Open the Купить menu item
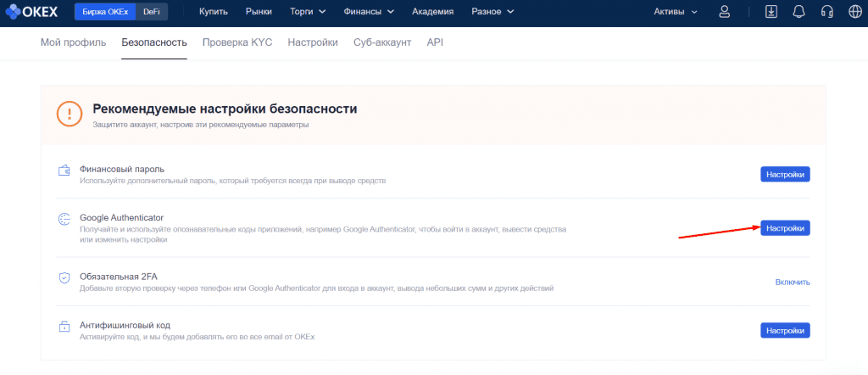The image size is (868, 375). [x=214, y=12]
